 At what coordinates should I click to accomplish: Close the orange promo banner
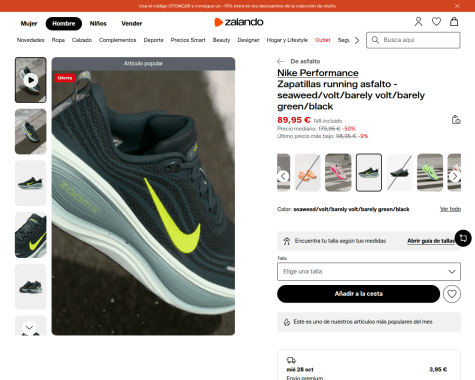point(457,6)
